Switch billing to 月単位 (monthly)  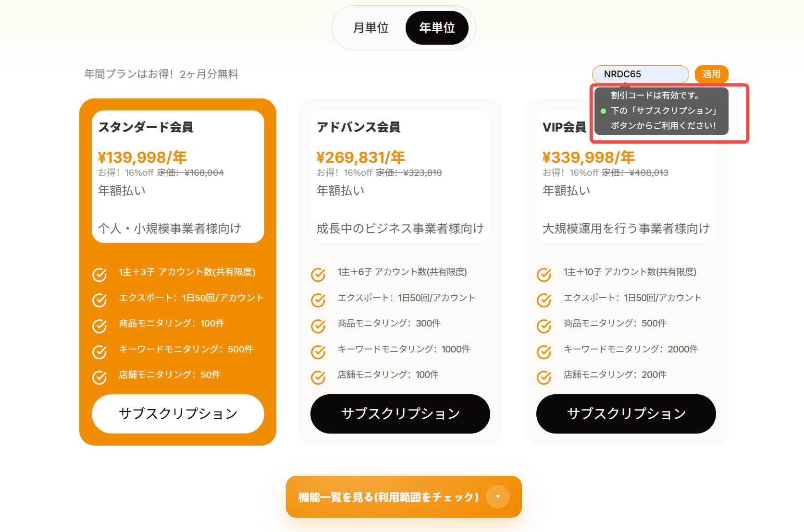(371, 28)
